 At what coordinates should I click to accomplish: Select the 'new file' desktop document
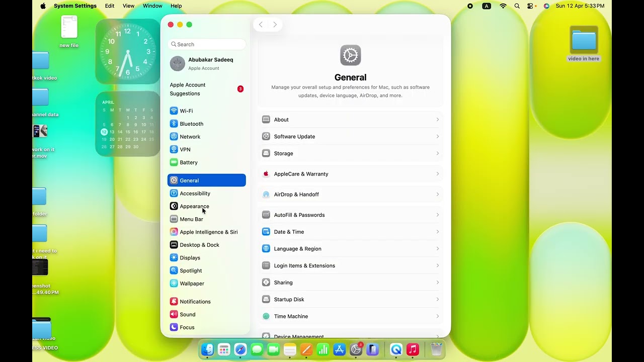coord(69,31)
